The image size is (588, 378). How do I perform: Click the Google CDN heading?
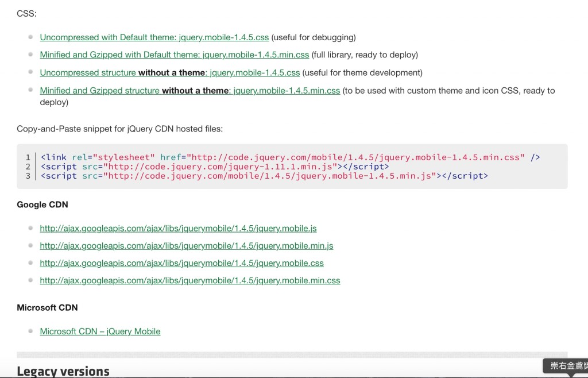tap(42, 205)
